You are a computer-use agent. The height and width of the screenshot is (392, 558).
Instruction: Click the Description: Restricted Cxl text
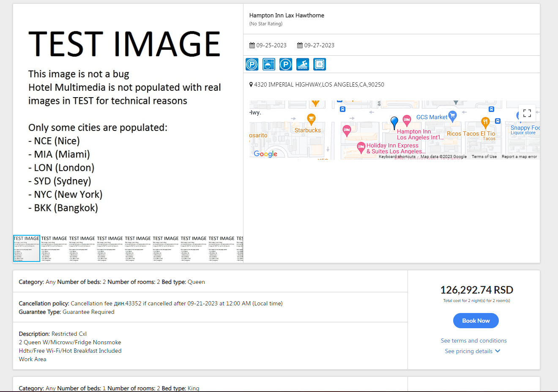coord(53,334)
